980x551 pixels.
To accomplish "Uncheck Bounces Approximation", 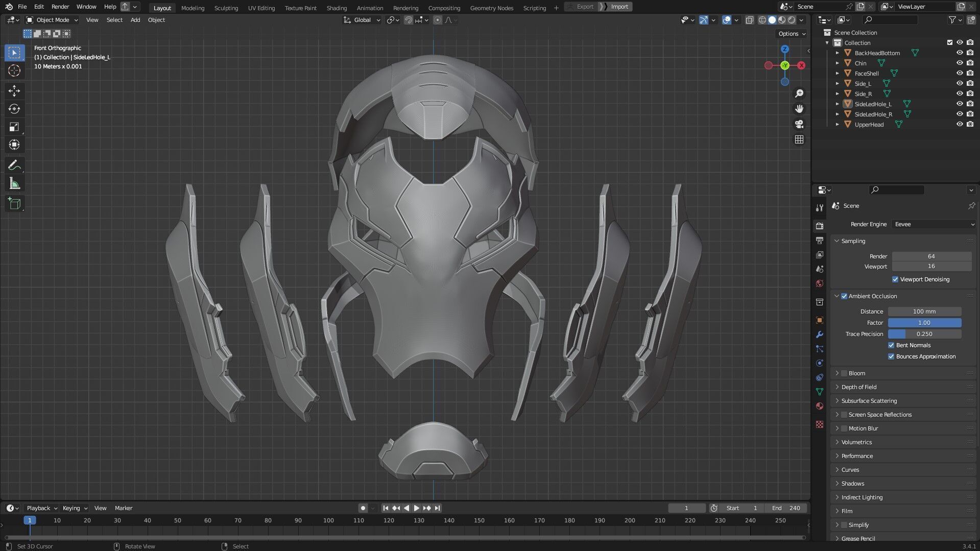I will 891,356.
